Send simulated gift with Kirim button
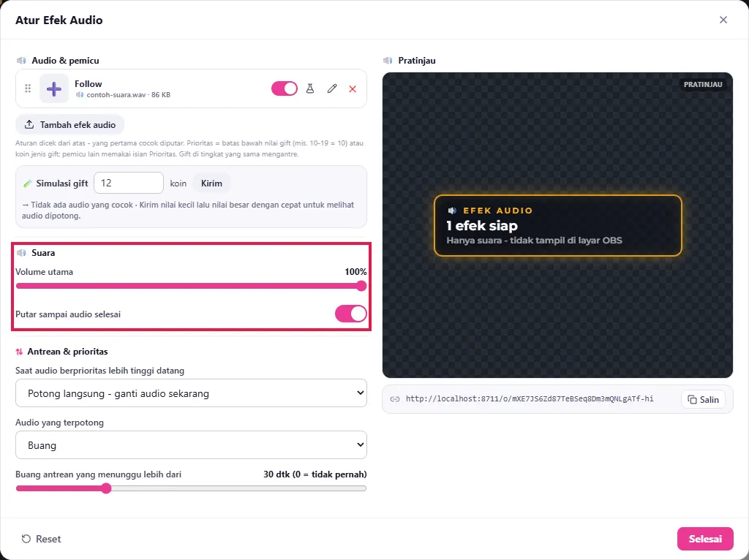749x560 pixels. (x=211, y=183)
